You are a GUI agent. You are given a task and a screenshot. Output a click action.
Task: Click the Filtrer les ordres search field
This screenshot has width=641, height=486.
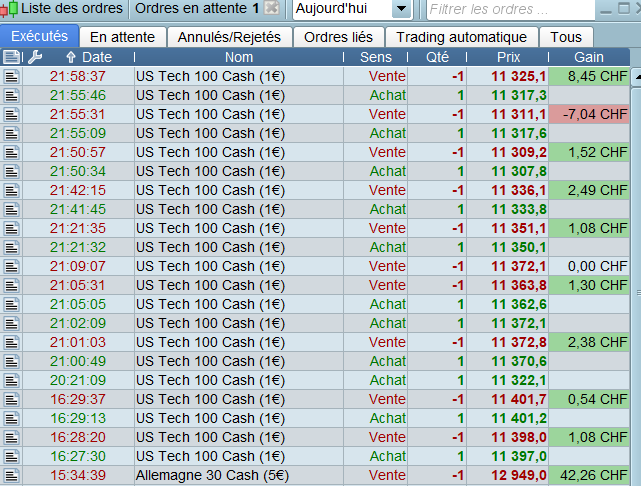[511, 9]
